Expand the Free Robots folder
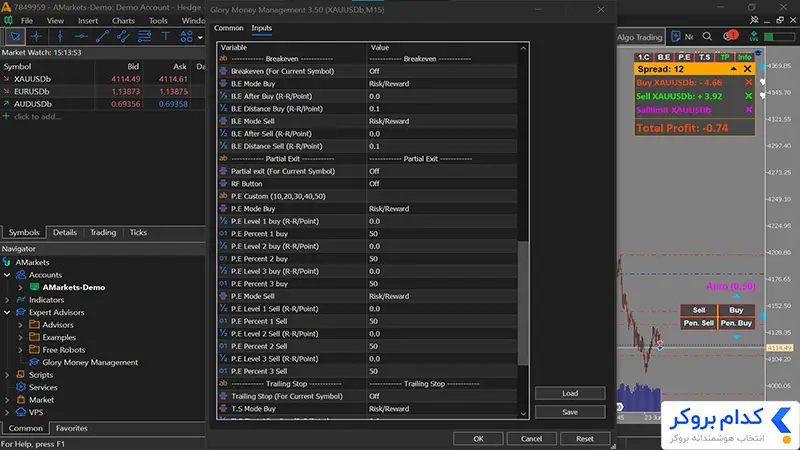 20,350
